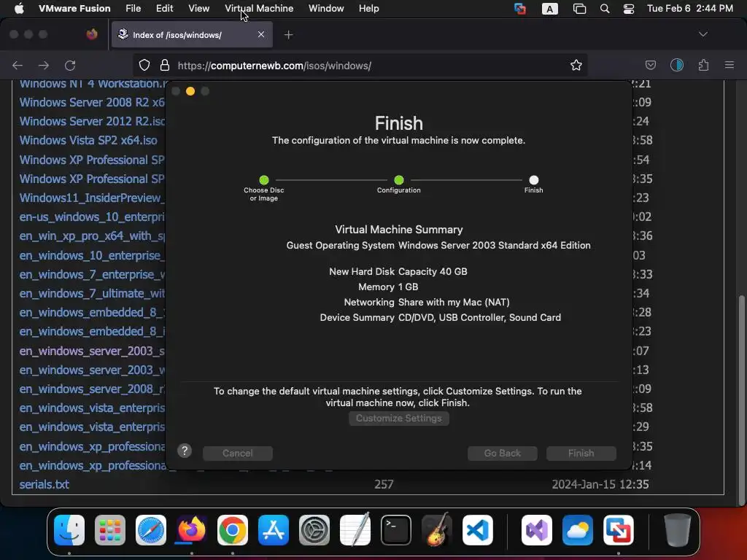Viewport: 747px width, 560px height.
Task: Launch Safari from the dock
Action: [151, 529]
